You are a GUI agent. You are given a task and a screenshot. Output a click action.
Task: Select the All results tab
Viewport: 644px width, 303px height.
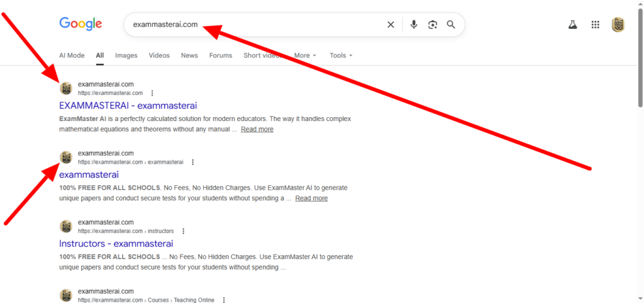[x=100, y=55]
